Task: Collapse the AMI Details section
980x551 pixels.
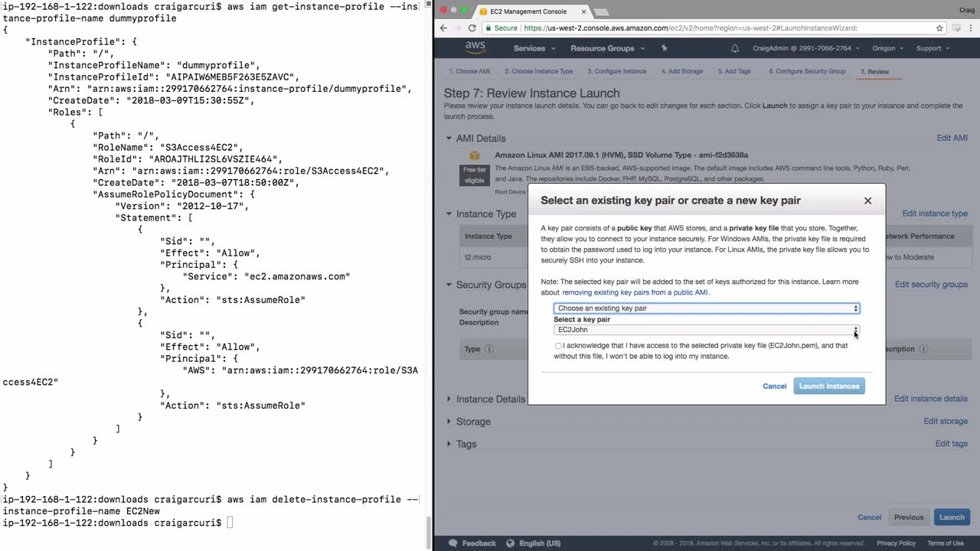Action: (x=449, y=139)
